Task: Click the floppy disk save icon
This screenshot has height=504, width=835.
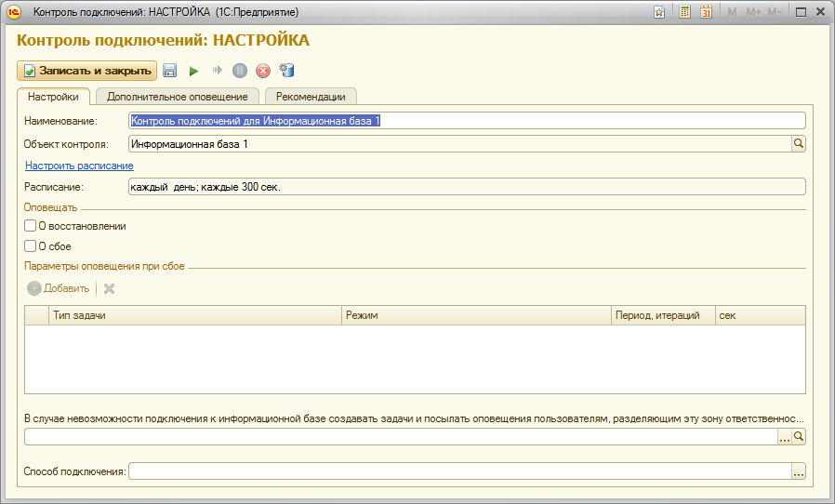Action: 170,71
